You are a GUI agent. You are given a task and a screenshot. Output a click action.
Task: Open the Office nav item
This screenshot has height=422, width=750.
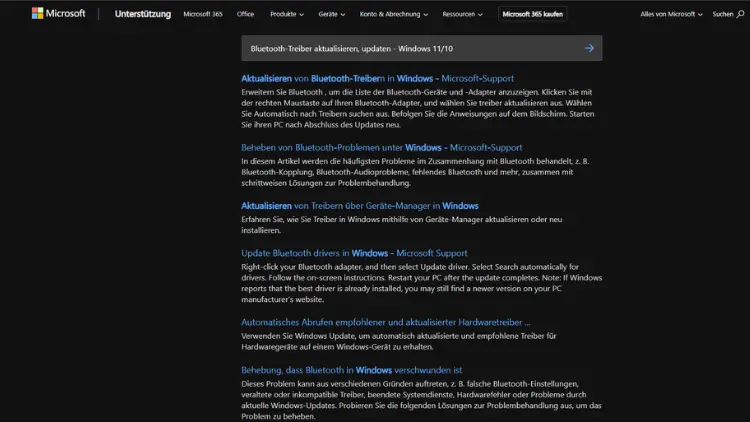pos(245,14)
